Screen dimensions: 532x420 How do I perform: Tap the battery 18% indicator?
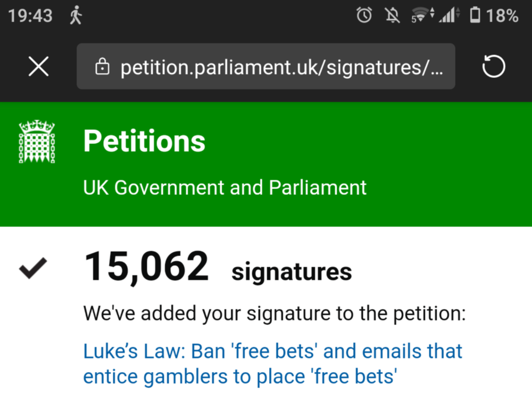(494, 15)
